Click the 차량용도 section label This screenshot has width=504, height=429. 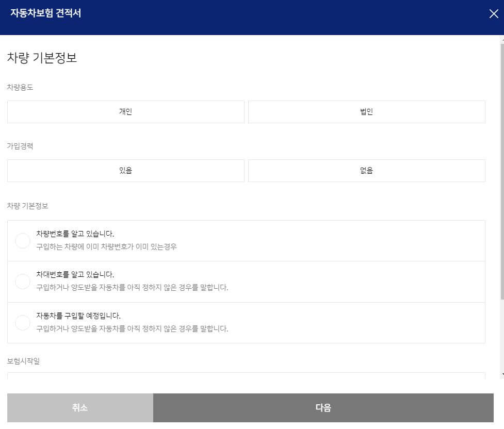(20, 87)
